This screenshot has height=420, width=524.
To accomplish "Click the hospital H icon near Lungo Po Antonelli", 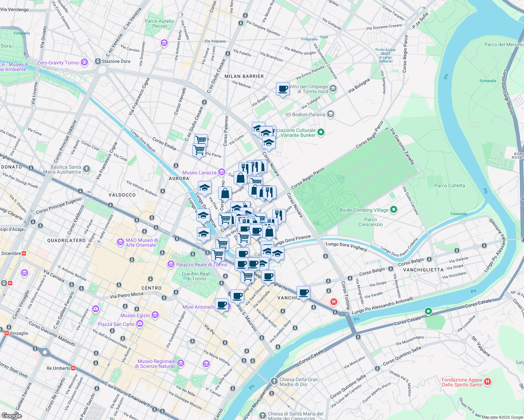I will click(333, 302).
